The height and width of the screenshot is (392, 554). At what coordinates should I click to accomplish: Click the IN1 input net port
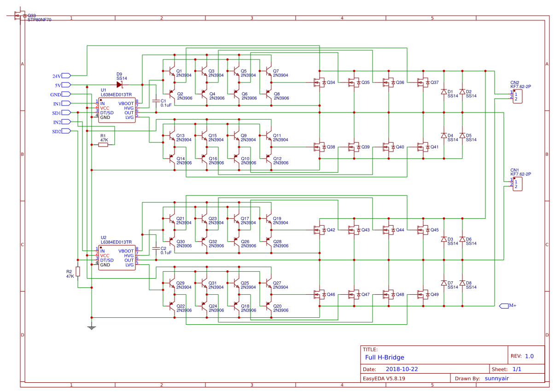[x=66, y=103]
